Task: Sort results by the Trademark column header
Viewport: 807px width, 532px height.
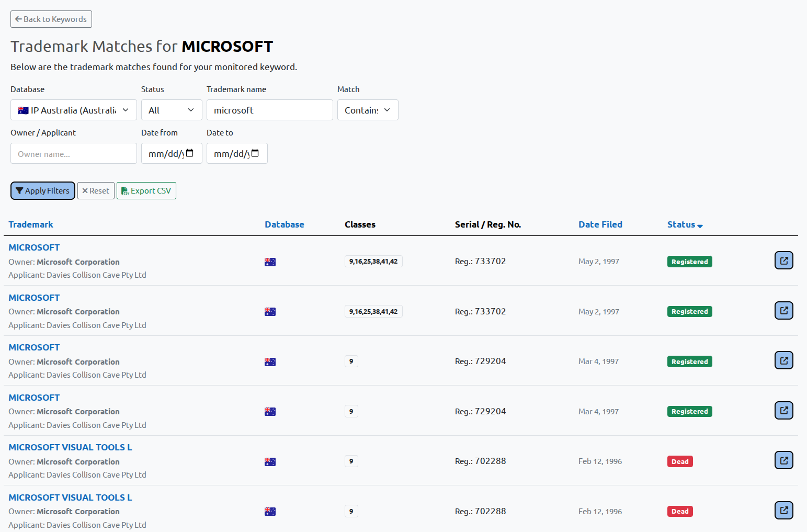Action: (31, 224)
